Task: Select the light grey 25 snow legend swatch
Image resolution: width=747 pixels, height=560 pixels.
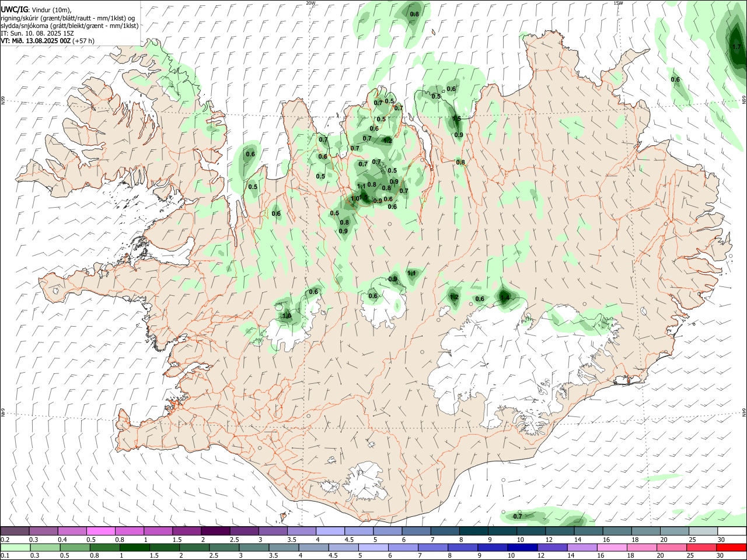Action: (702, 531)
